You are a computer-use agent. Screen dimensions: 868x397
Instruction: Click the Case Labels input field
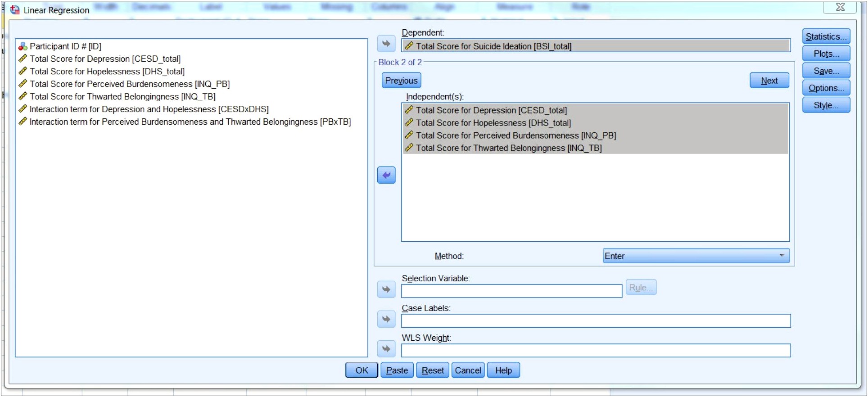click(x=596, y=320)
